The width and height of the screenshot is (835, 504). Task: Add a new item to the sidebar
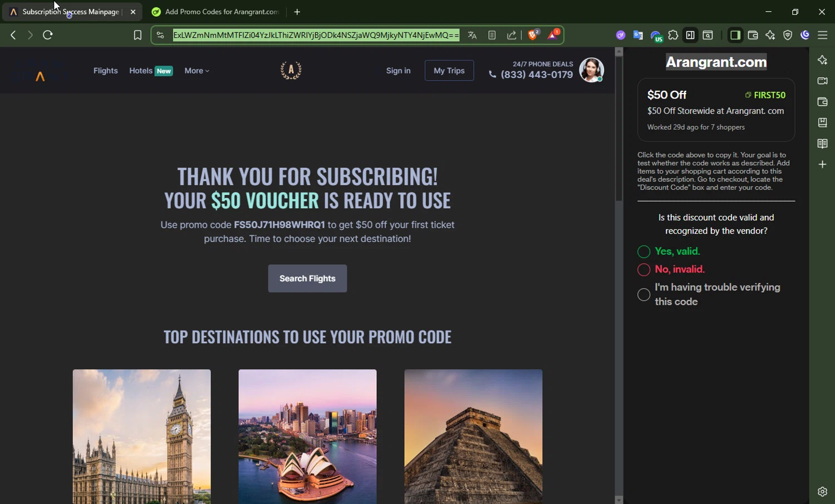pyautogui.click(x=822, y=165)
